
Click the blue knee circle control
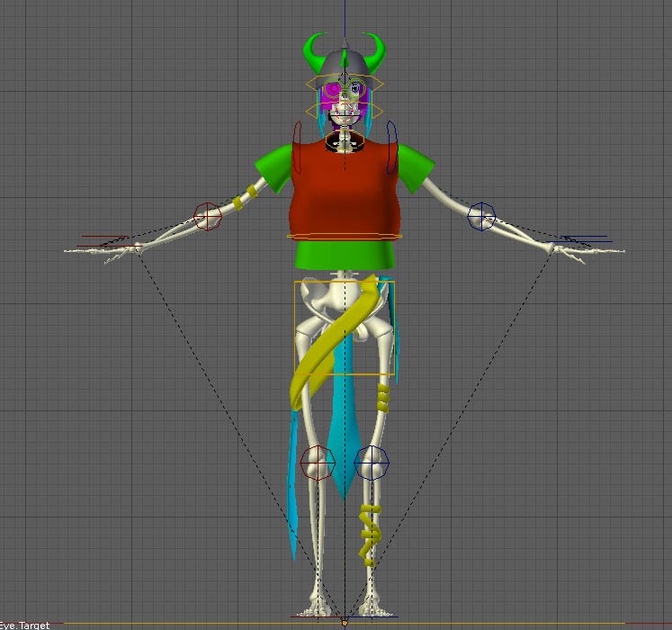(372, 463)
